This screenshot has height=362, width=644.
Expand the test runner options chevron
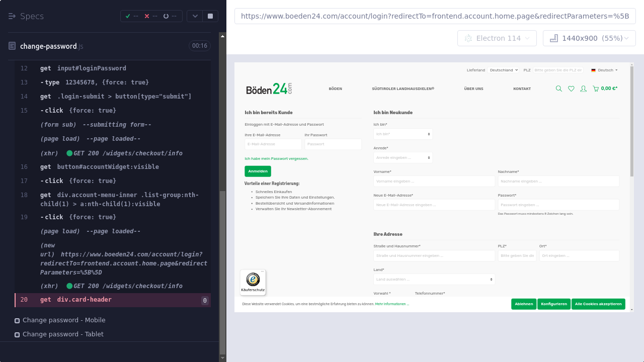click(x=195, y=16)
